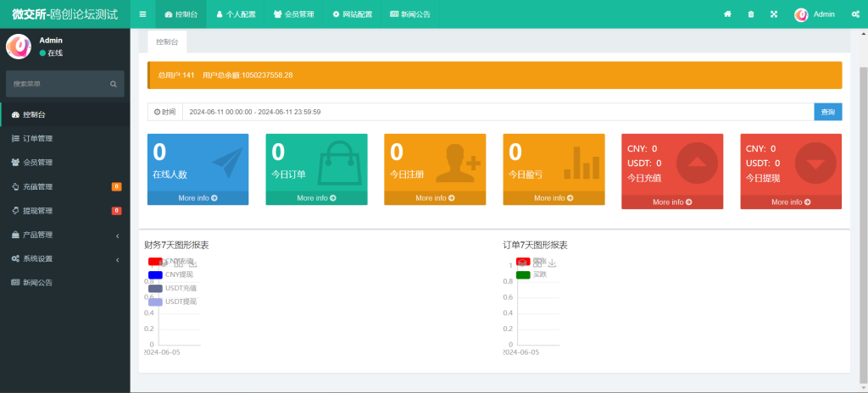Select the 控制台 page tab
Viewport: 868px width, 393px height.
167,42
